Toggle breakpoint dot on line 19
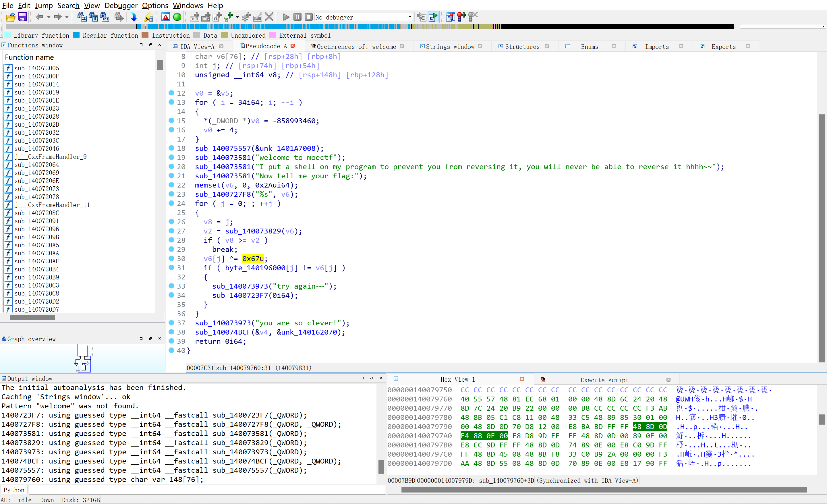827x504 pixels. [x=171, y=157]
